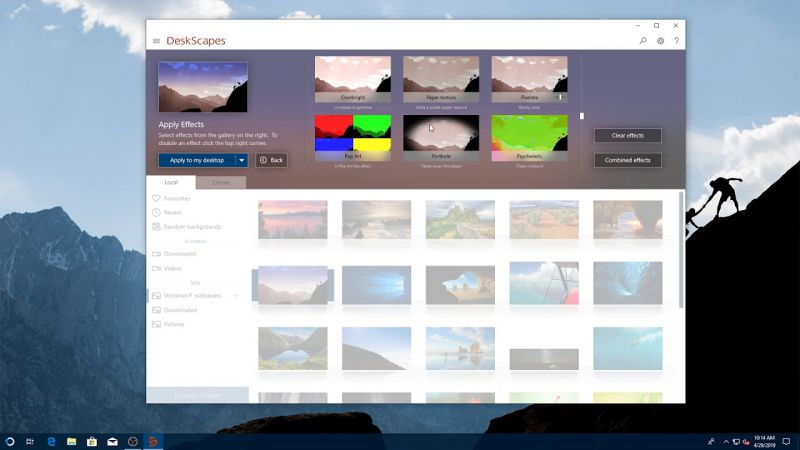Select the pink sunset lake wallpaper thumbnail
The height and width of the screenshot is (450, 800).
293,219
